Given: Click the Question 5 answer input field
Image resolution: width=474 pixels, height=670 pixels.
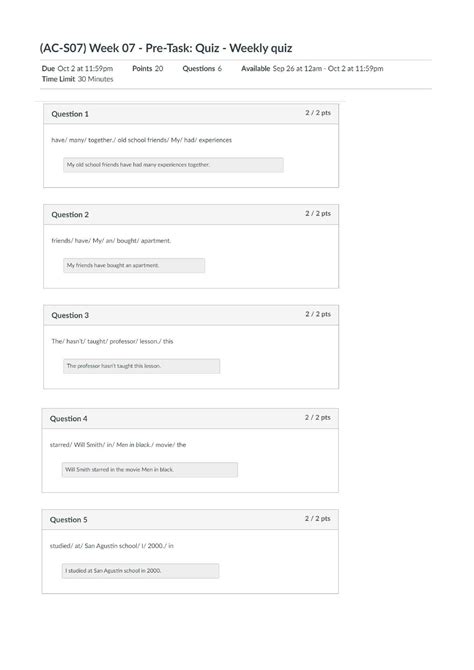Looking at the screenshot, I should pyautogui.click(x=140, y=571).
